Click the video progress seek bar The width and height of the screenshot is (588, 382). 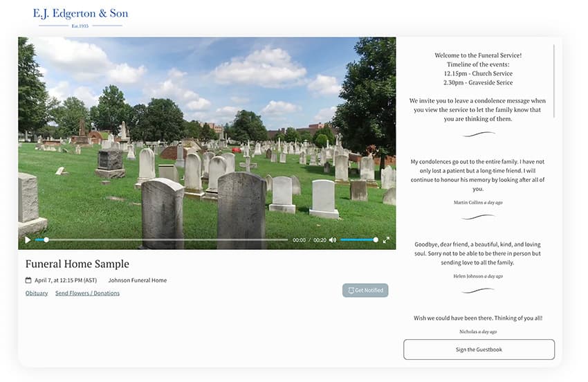(x=162, y=239)
